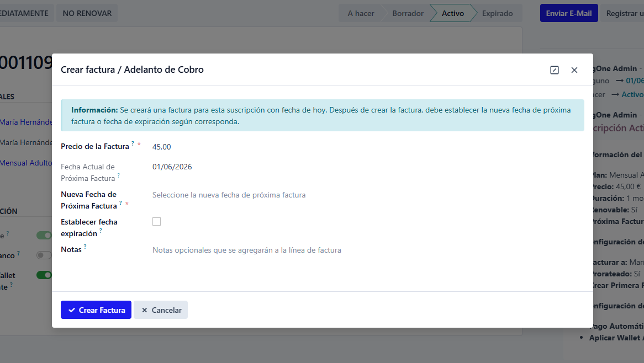Close the Crear factura dialog
Image resolution: width=644 pixels, height=363 pixels.
coord(574,70)
